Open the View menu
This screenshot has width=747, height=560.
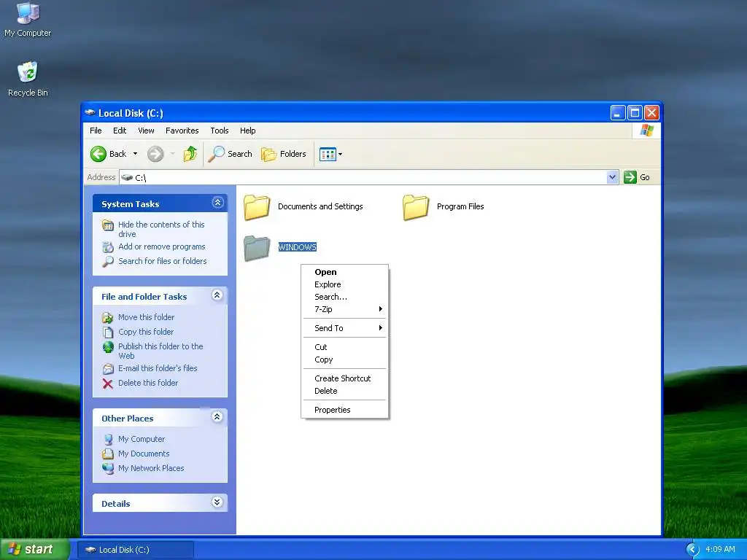click(x=146, y=131)
